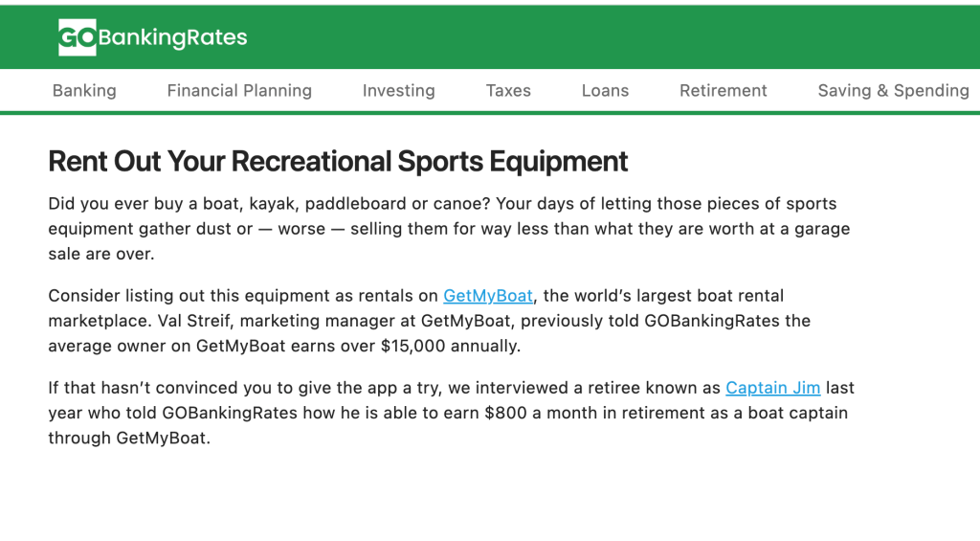Open the Captain Jim link
Image resolution: width=980 pixels, height=541 pixels.
(772, 388)
